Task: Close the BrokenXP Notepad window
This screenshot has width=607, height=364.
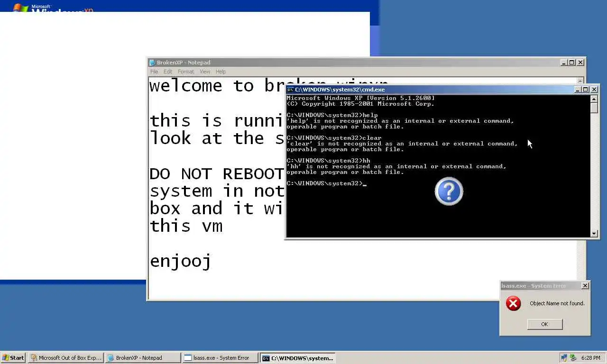Action: (580, 63)
